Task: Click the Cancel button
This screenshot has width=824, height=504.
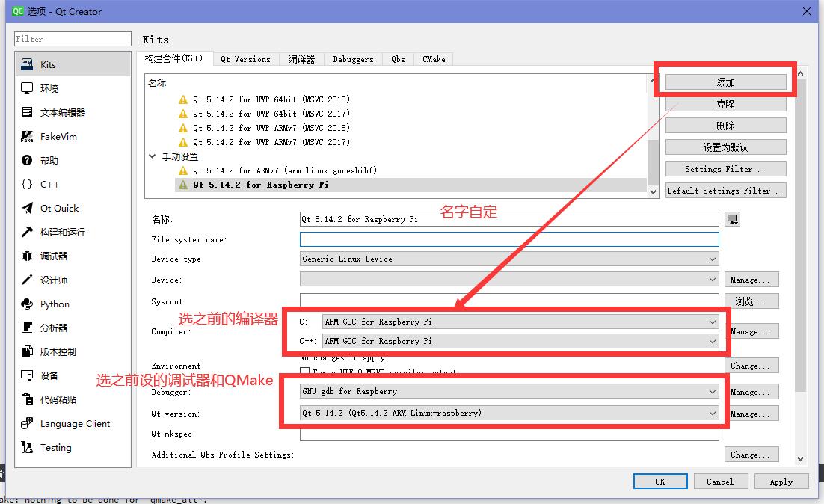Action: coord(720,482)
